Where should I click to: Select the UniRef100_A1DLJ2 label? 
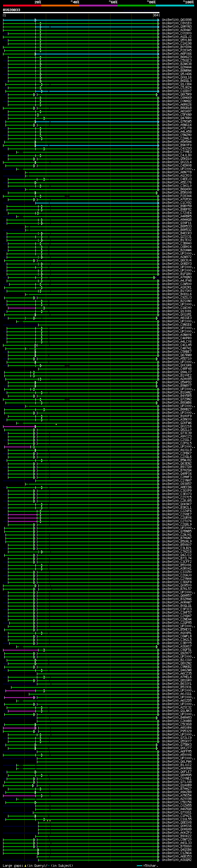pos(177,37)
